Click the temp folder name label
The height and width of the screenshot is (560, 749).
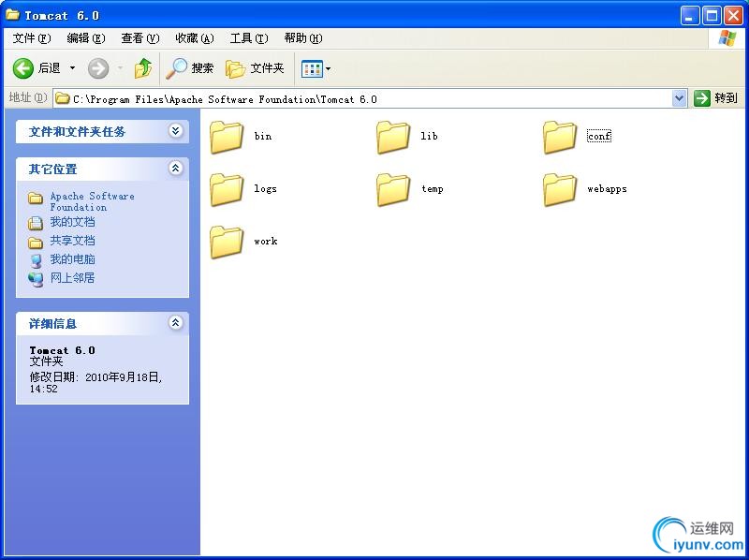433,189
